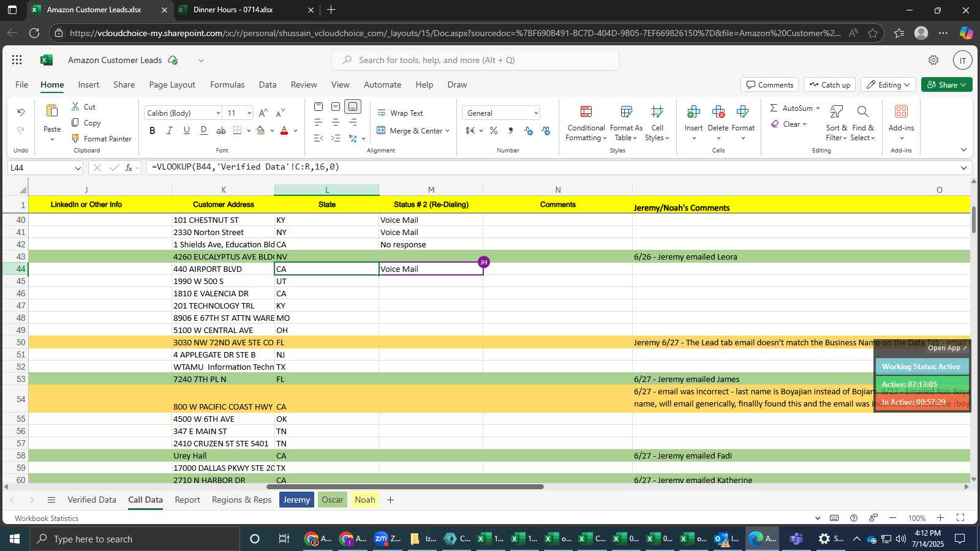Toggle Double Underline formatting
980x551 pixels.
pos(204,130)
